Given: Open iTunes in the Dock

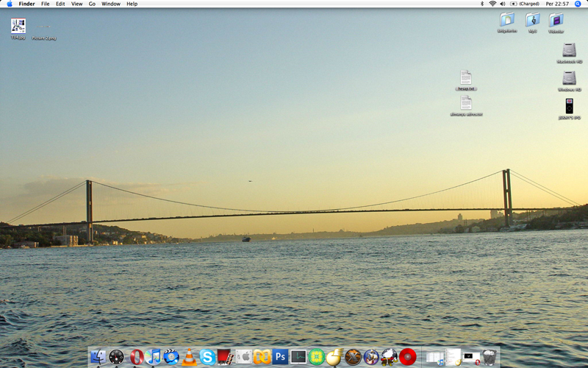Looking at the screenshot, I should (x=153, y=357).
